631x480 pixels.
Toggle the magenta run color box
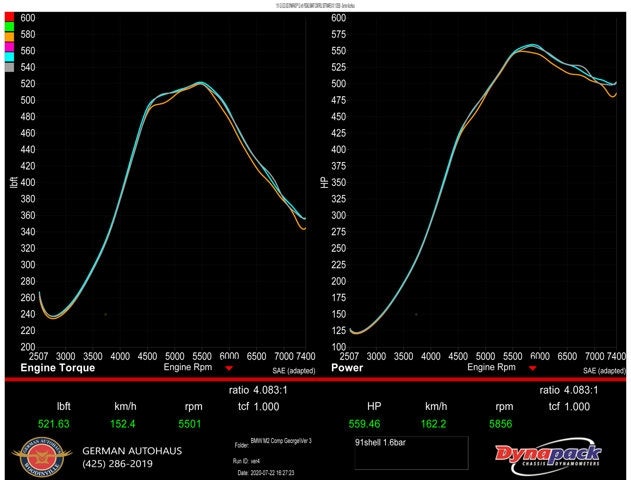(x=8, y=46)
